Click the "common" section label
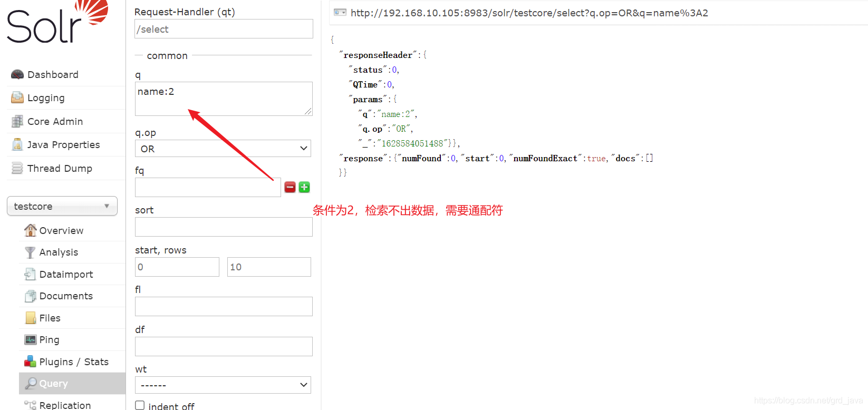 pos(167,55)
